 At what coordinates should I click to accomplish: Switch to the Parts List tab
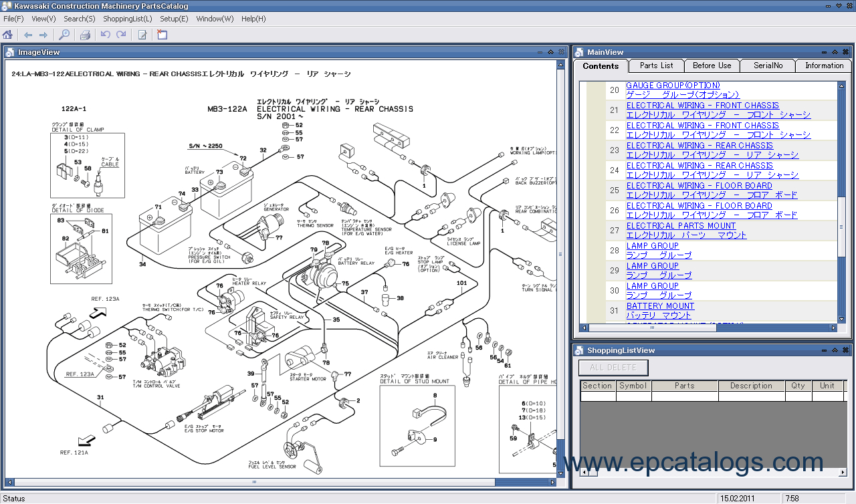pos(656,66)
